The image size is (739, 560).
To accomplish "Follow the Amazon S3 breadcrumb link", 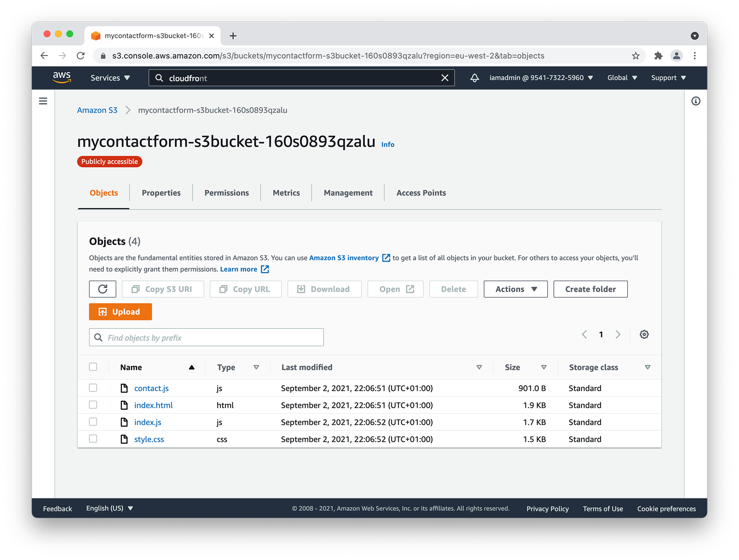I will click(97, 110).
